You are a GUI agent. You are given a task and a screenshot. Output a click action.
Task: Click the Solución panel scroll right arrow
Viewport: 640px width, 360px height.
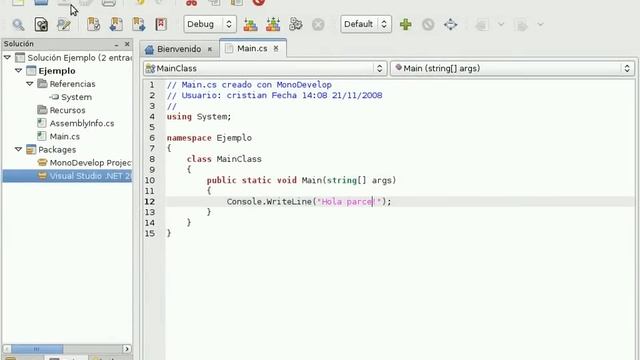tap(127, 349)
